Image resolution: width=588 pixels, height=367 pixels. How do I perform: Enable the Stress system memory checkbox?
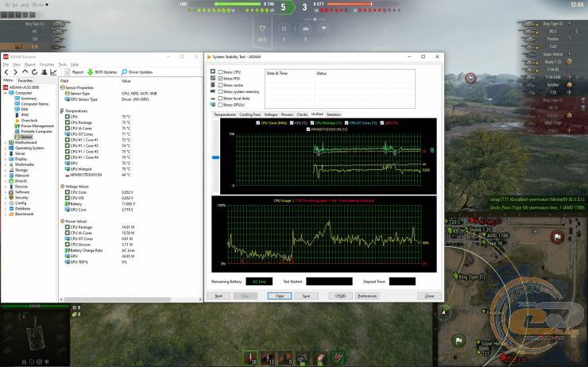[x=220, y=91]
